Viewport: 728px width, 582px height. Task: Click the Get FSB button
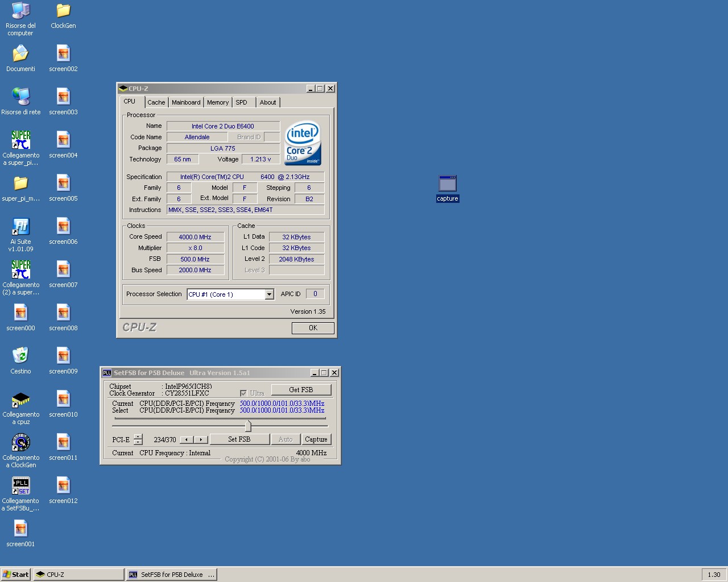301,390
